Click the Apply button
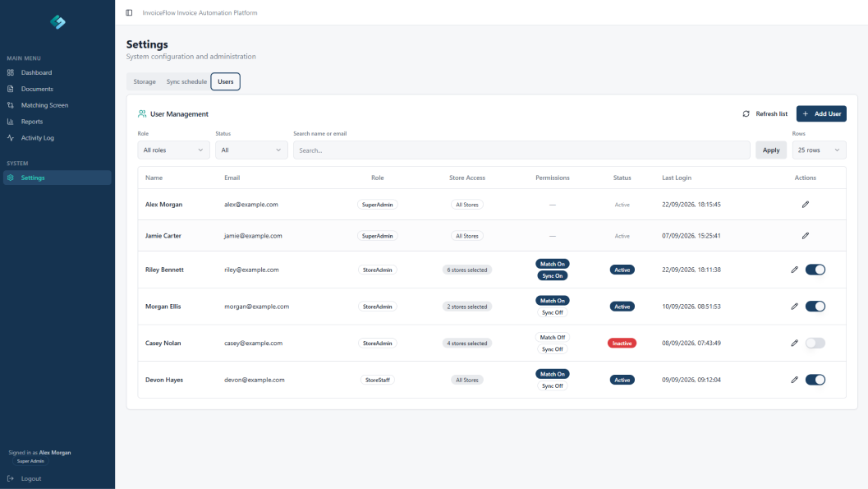 pyautogui.click(x=771, y=150)
